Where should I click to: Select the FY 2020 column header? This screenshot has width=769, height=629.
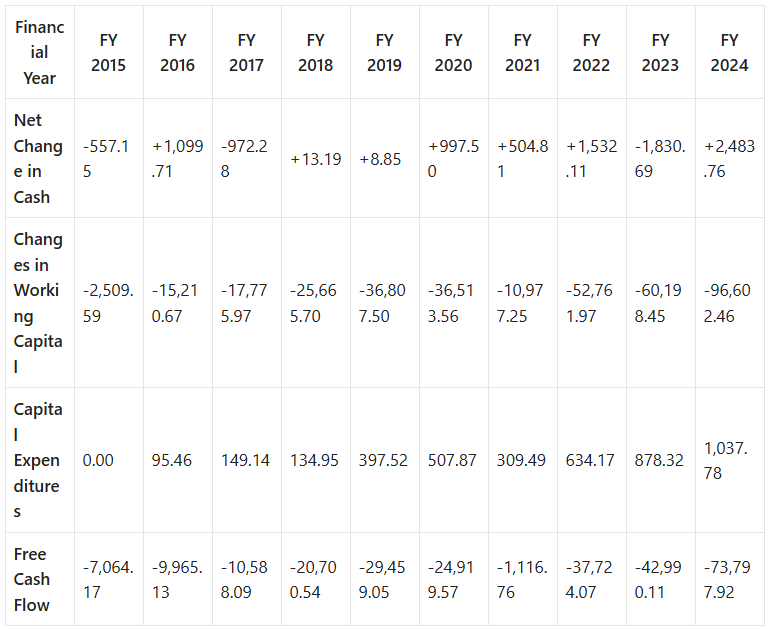tap(454, 52)
